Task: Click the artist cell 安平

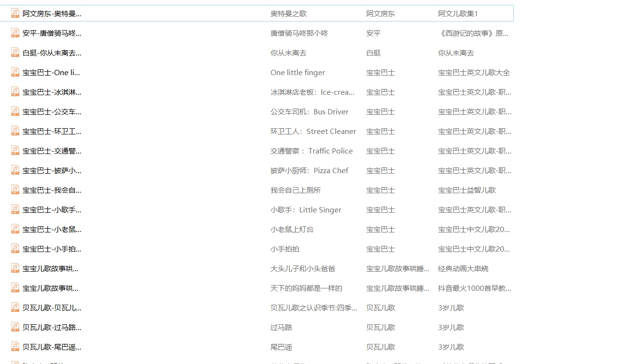Action: point(373,33)
